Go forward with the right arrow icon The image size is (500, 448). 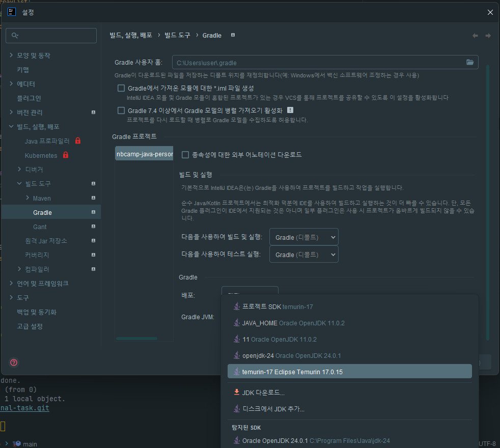tap(488, 36)
